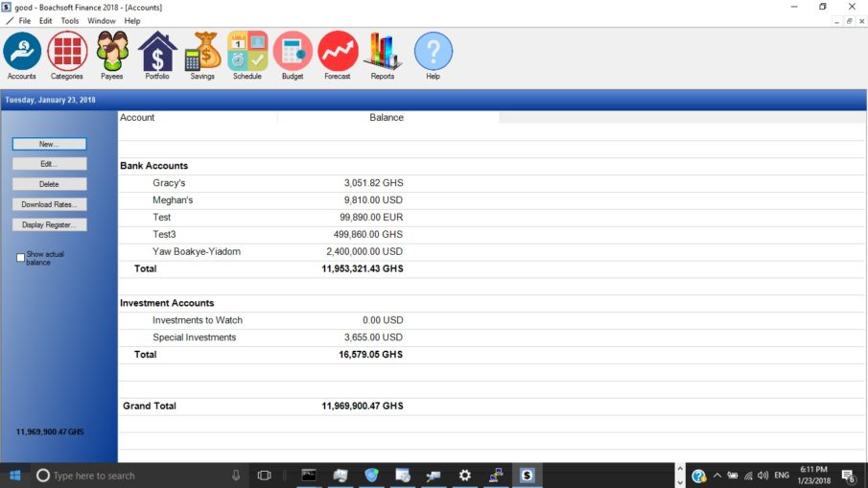Open the Settings gear taskbar icon
868x488 pixels.
click(x=465, y=476)
